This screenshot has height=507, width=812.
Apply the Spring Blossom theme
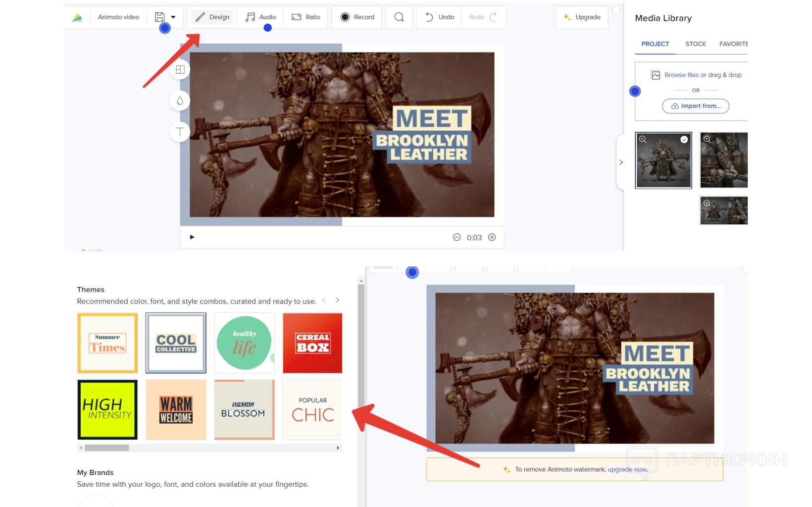click(x=244, y=409)
